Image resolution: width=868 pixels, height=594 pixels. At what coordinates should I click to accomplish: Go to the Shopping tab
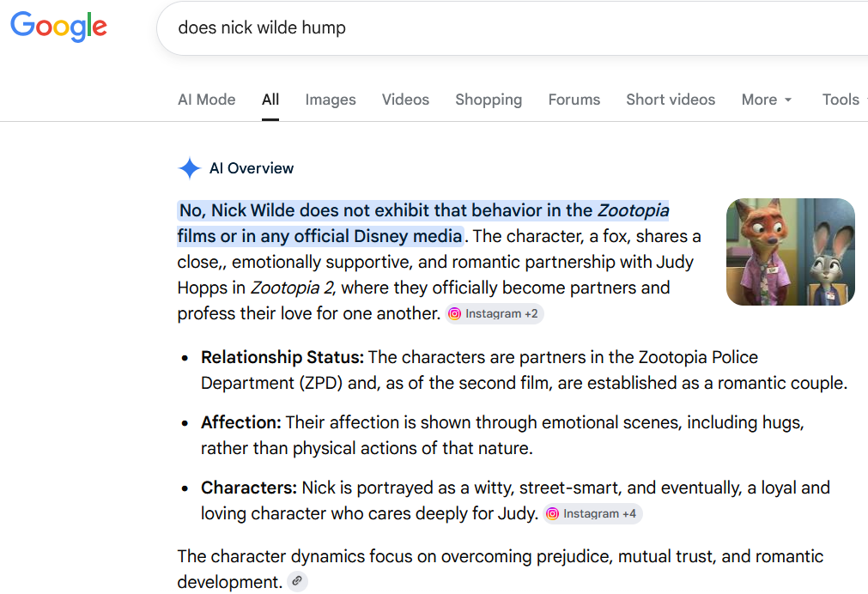tap(489, 100)
